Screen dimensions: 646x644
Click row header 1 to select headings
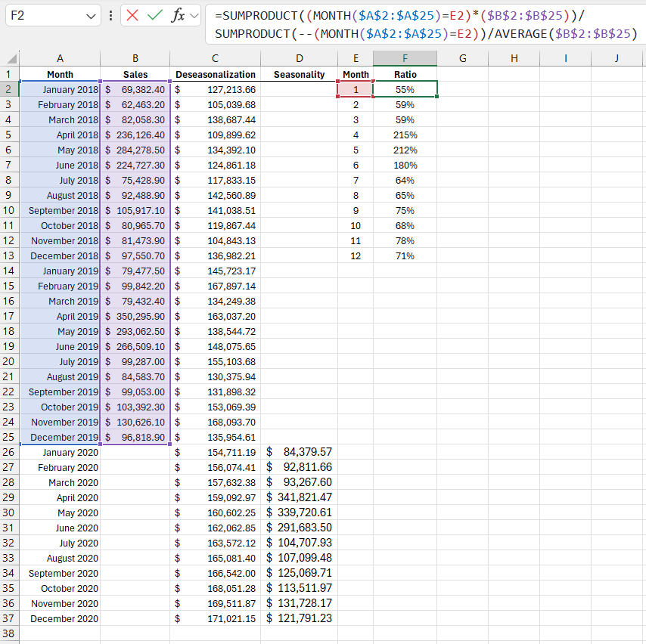pos(11,74)
